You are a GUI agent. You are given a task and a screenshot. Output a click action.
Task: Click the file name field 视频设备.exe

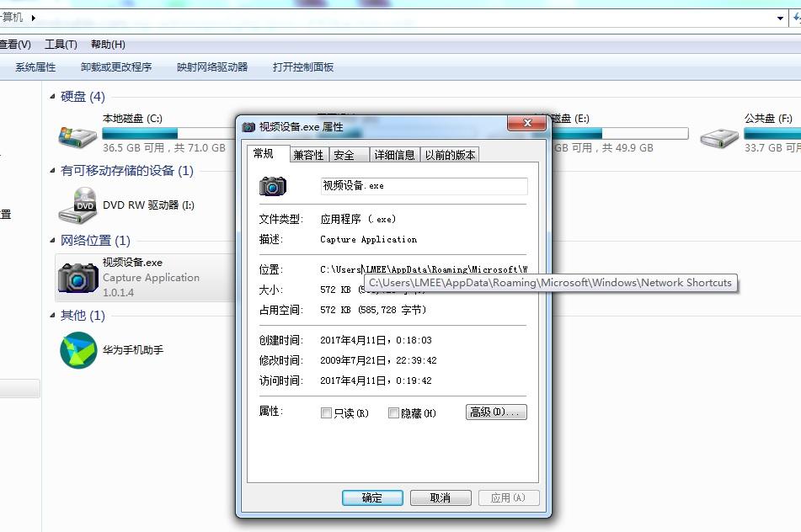(424, 186)
